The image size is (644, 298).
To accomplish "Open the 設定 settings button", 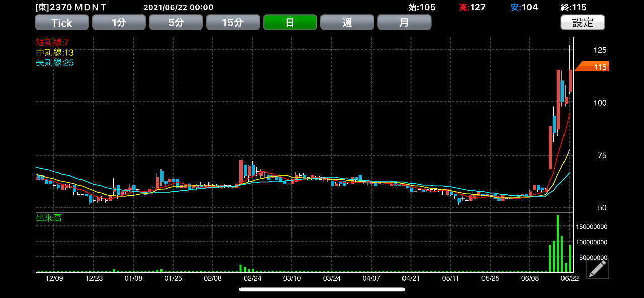I will tap(583, 22).
